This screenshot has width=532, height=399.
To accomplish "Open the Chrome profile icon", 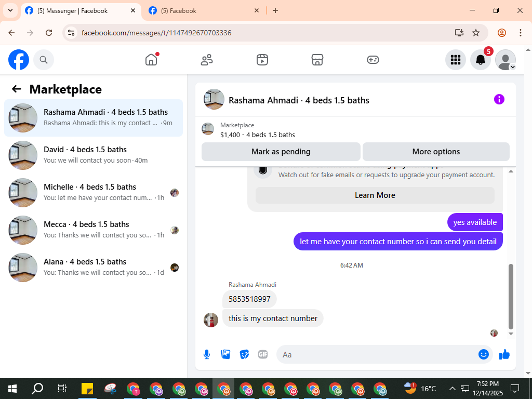I will 502,33.
